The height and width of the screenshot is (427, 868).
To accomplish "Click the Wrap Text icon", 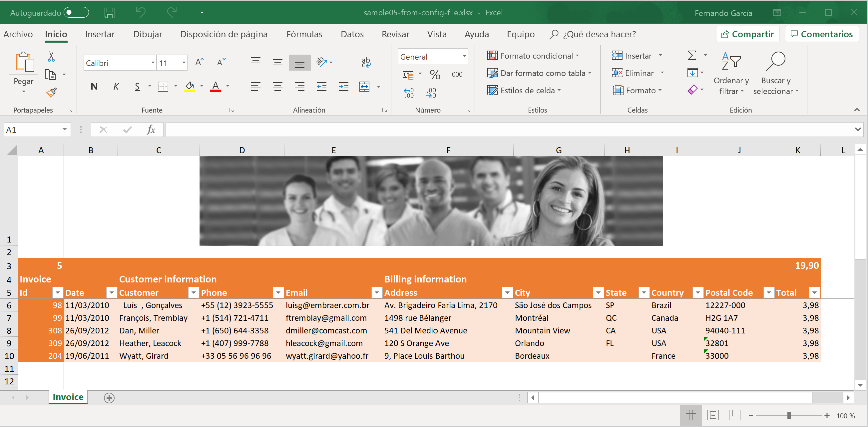I will pyautogui.click(x=366, y=62).
